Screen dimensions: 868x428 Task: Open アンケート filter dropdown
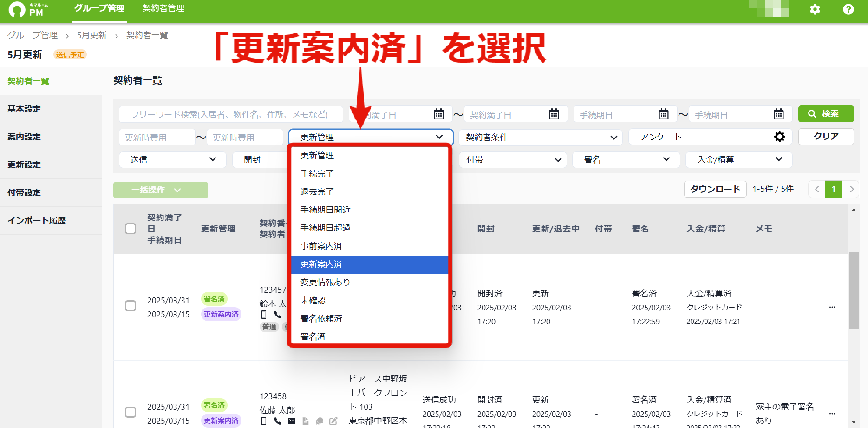point(711,137)
